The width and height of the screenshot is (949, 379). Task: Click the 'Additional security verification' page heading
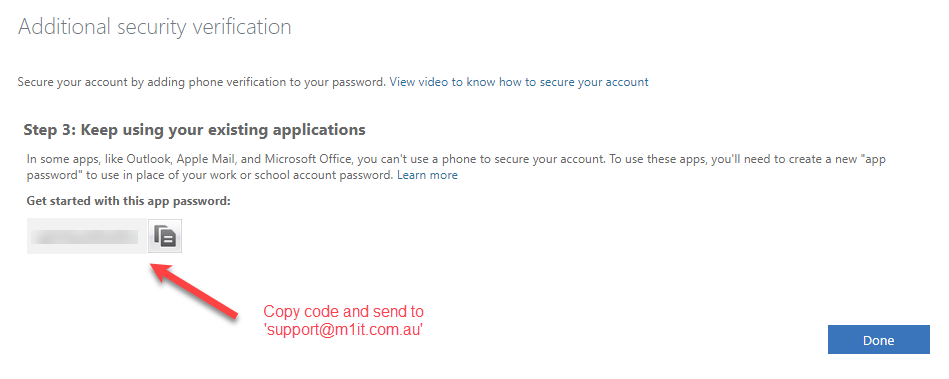coord(155,27)
